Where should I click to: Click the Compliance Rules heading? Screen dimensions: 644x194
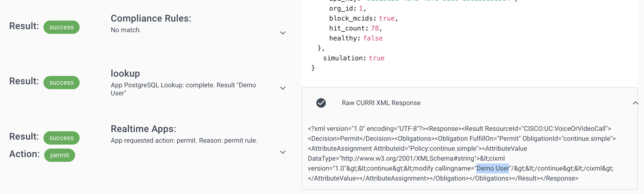pyautogui.click(x=151, y=18)
